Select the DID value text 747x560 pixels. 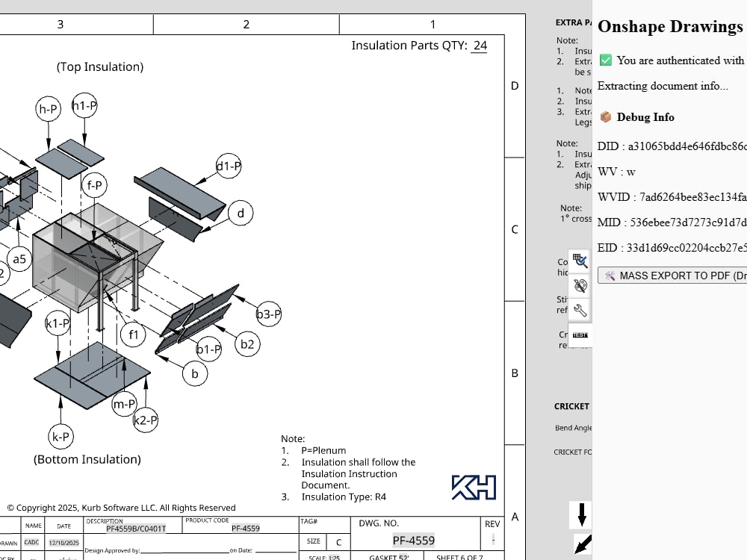coord(687,146)
